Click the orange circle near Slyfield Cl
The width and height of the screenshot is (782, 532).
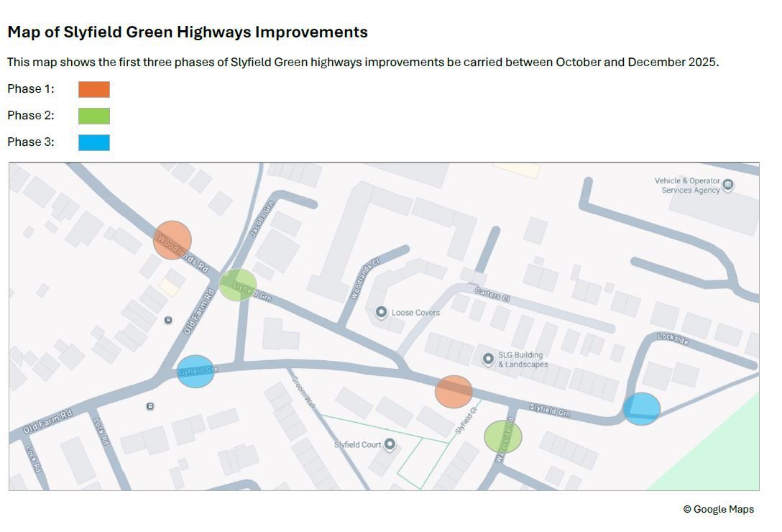(x=454, y=392)
